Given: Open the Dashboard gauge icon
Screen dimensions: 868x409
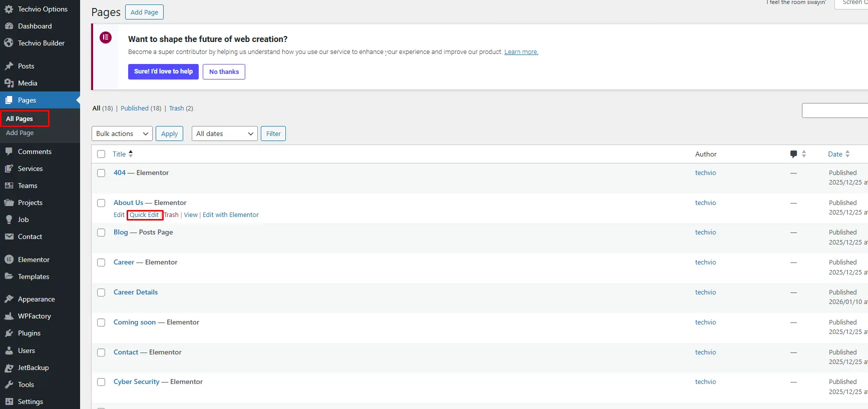Looking at the screenshot, I should click(9, 26).
